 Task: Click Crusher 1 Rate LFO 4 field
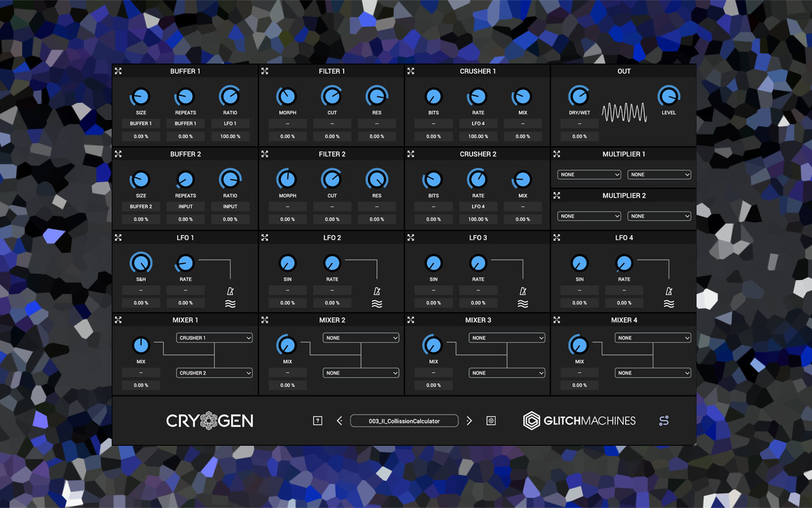pyautogui.click(x=478, y=124)
